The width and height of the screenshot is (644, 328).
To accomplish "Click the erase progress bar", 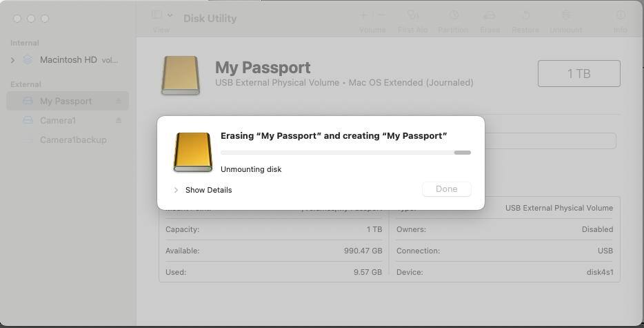I will click(x=345, y=153).
